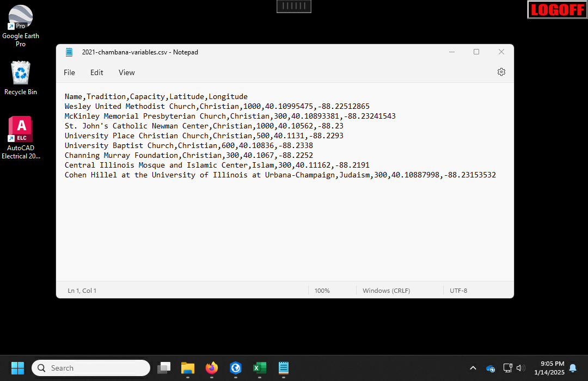
Task: Launch Excel from the taskbar
Action: coord(259,368)
